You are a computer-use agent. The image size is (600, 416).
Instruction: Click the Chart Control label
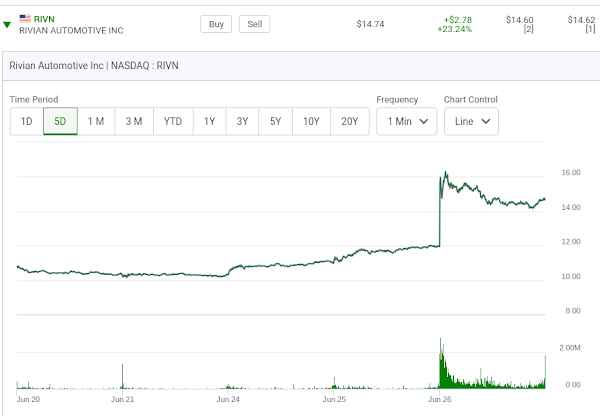coord(471,100)
